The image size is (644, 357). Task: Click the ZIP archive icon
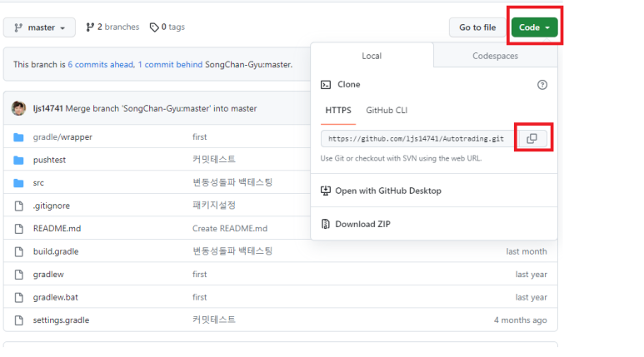click(x=325, y=224)
